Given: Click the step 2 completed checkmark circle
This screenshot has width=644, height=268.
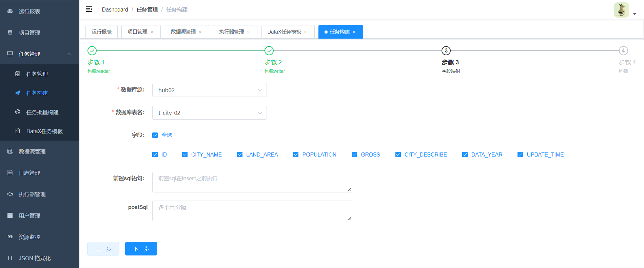Looking at the screenshot, I should pyautogui.click(x=269, y=51).
